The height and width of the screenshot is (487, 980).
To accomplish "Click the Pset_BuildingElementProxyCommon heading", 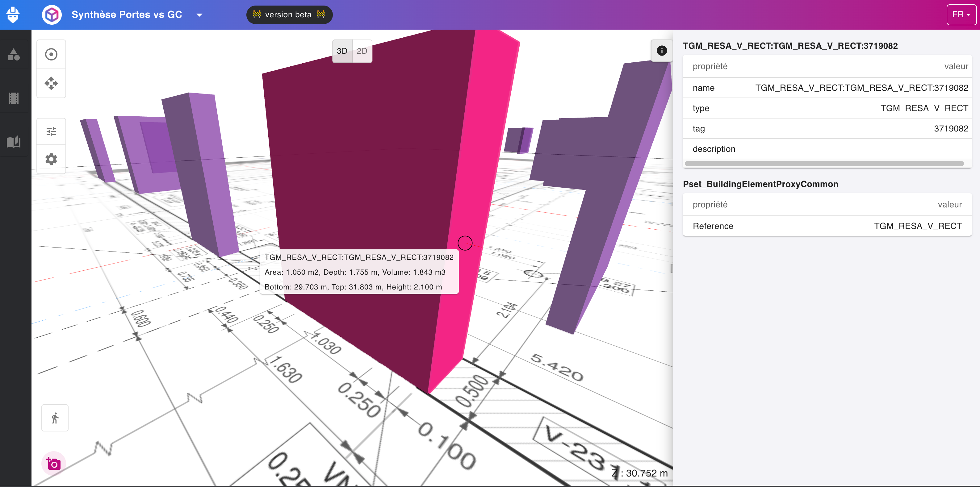I will (760, 184).
